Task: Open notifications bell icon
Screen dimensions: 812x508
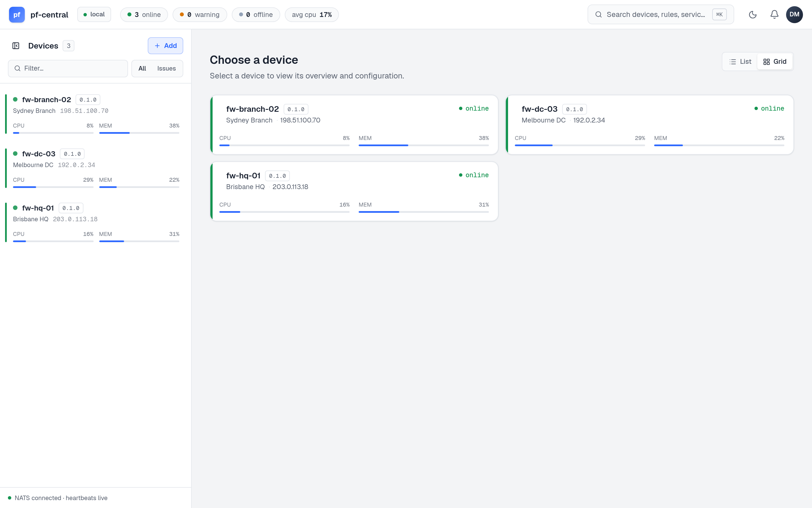Action: click(774, 14)
